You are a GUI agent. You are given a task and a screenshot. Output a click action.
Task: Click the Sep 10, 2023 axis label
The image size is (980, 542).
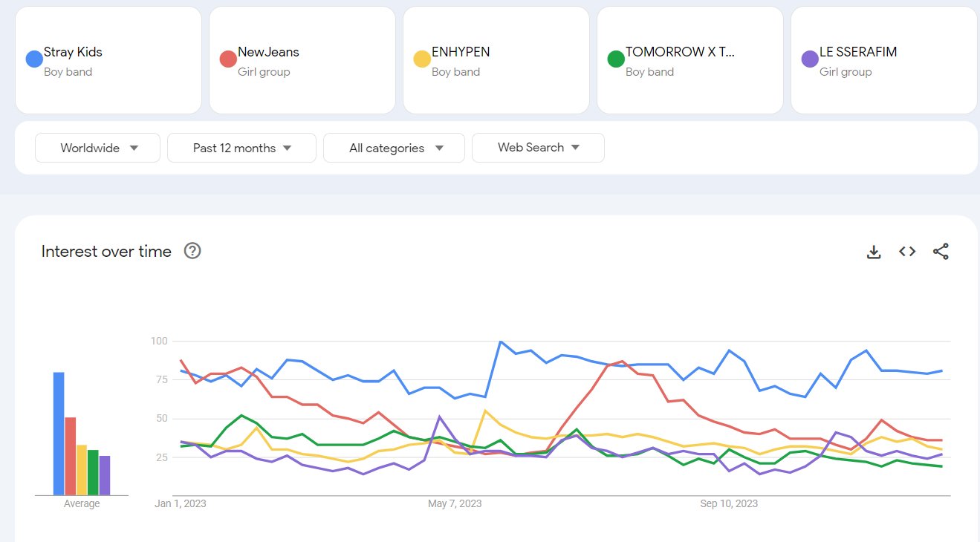(729, 503)
